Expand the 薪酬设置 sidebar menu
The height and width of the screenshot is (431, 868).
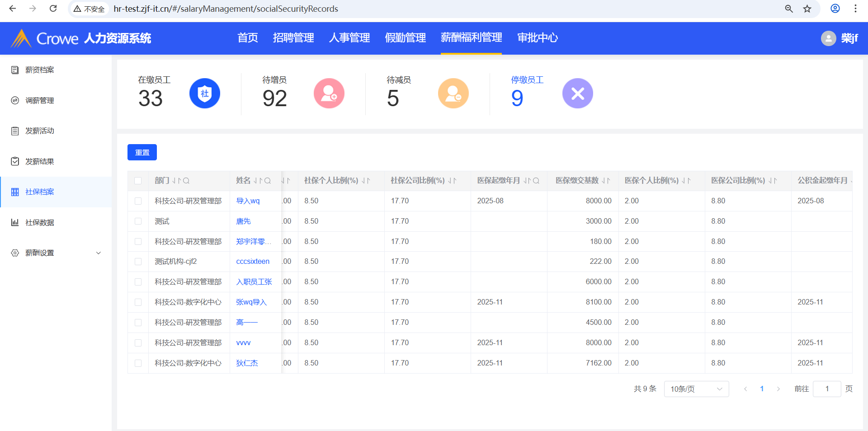(x=56, y=253)
